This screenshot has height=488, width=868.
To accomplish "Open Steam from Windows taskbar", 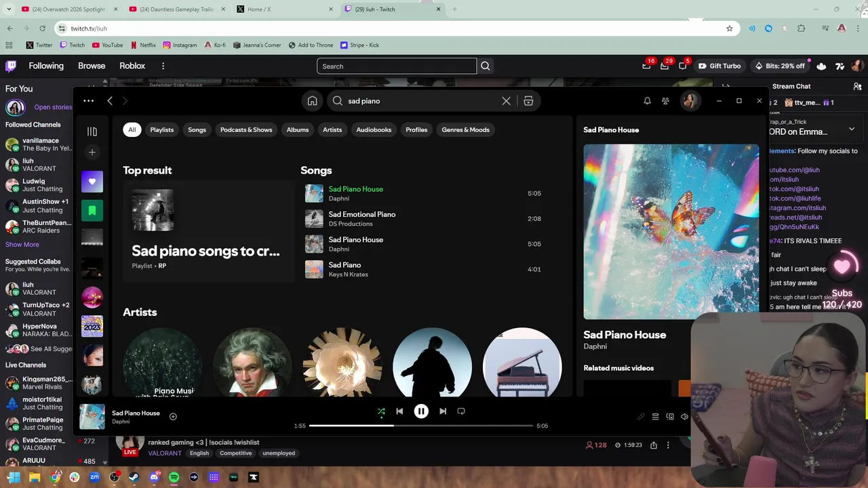I will click(x=134, y=477).
